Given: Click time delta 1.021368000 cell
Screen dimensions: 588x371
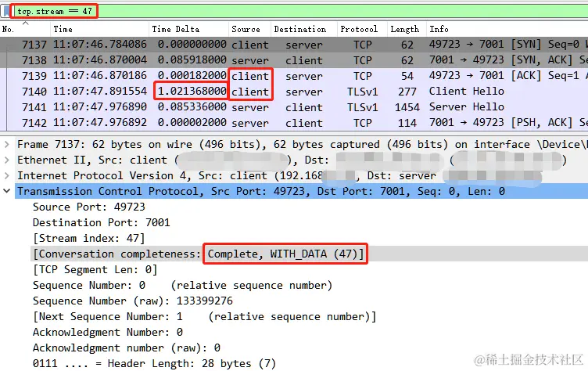Looking at the screenshot, I should [x=192, y=92].
